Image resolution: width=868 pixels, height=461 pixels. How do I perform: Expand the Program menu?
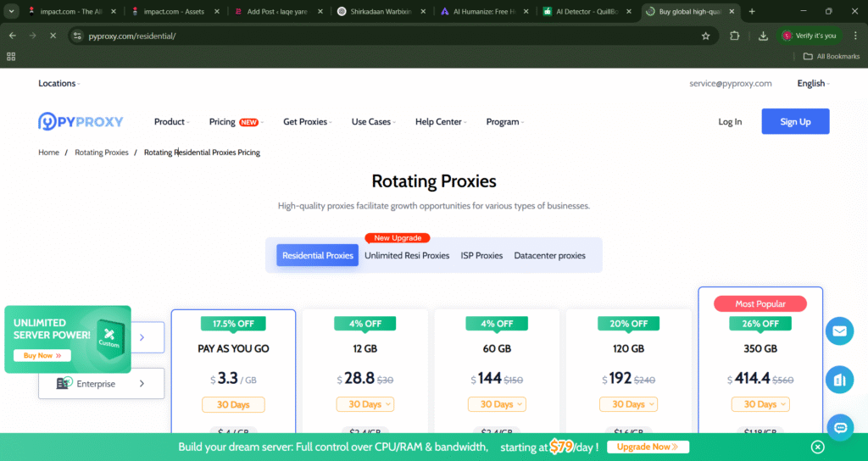pos(505,122)
